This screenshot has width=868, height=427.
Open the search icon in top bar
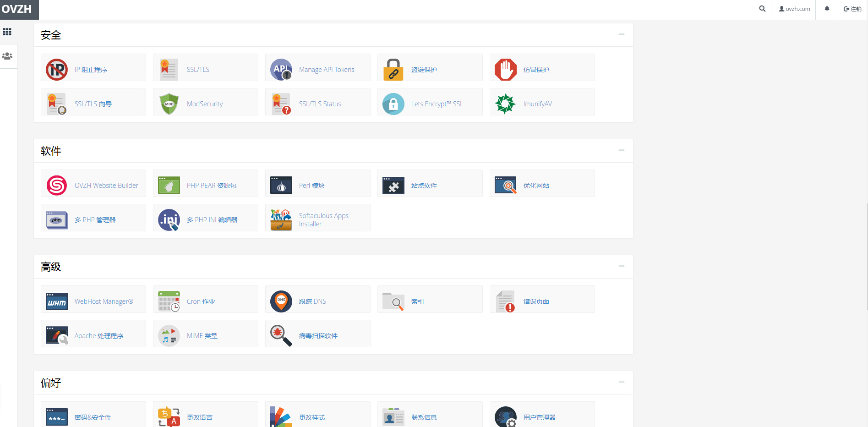(762, 9)
